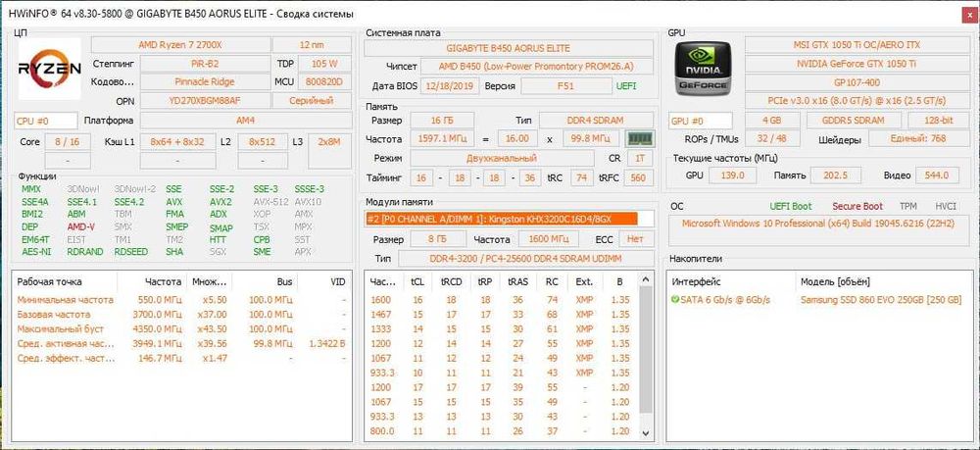Click the memory timings scrollbar down arrow
Screen dimensions: 980x450
coord(647,432)
